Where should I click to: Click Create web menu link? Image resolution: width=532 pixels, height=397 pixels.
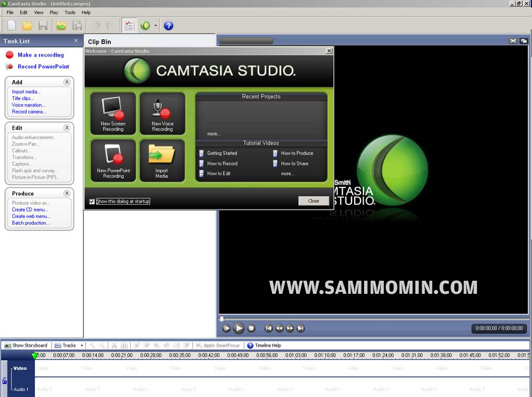[x=31, y=216]
